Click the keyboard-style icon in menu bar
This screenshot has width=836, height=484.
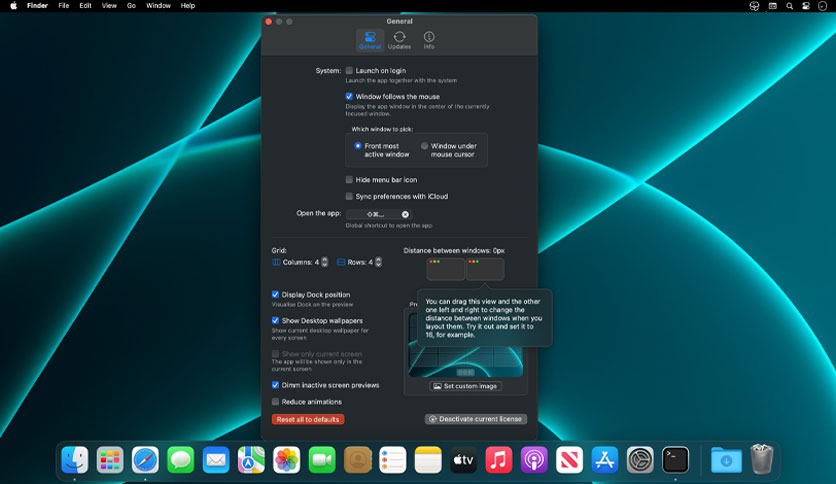[x=773, y=6]
